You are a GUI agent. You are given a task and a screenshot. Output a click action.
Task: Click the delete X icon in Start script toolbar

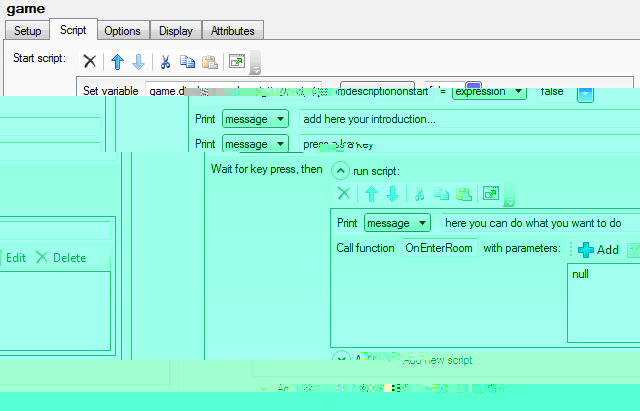pos(90,62)
